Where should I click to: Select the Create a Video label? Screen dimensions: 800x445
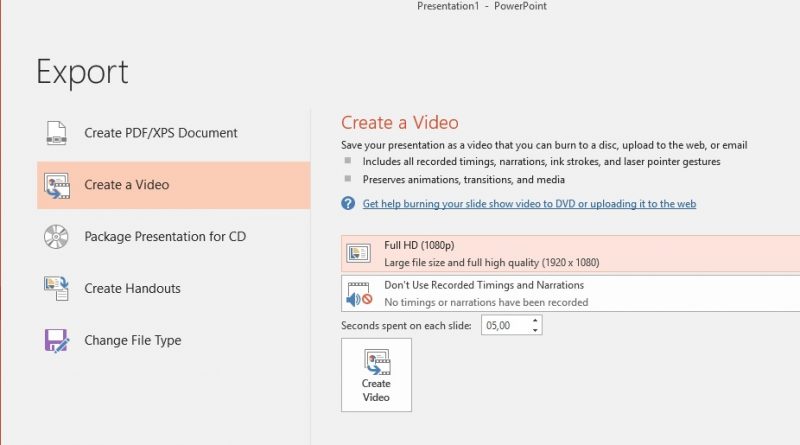coord(127,185)
